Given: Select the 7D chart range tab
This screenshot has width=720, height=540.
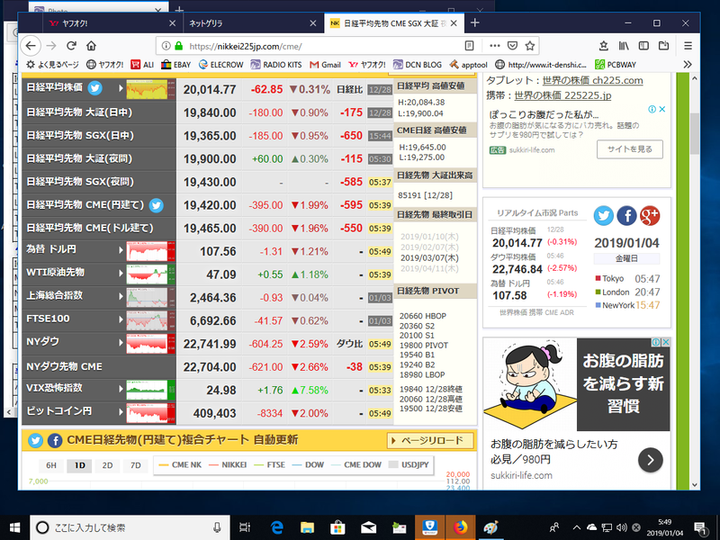Looking at the screenshot, I should pyautogui.click(x=135, y=465).
